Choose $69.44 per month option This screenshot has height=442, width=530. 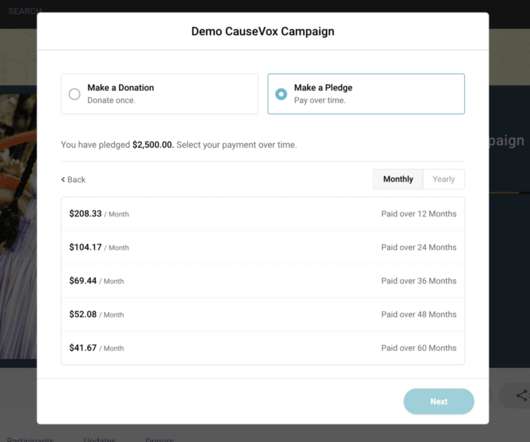pyautogui.click(x=263, y=281)
